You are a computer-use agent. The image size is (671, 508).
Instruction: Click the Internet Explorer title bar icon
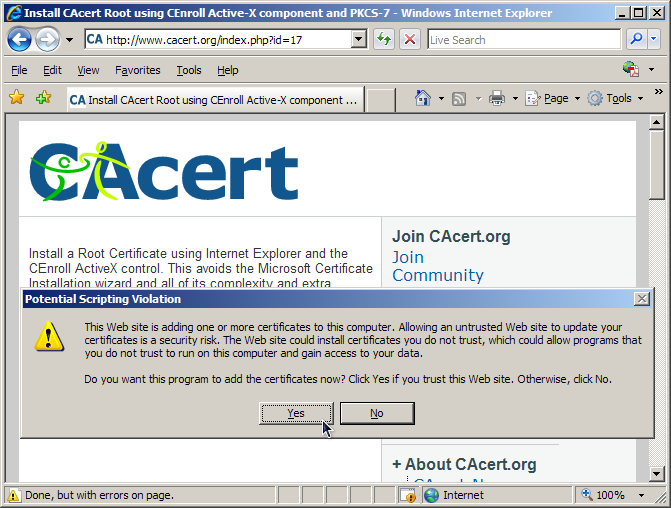(14, 13)
